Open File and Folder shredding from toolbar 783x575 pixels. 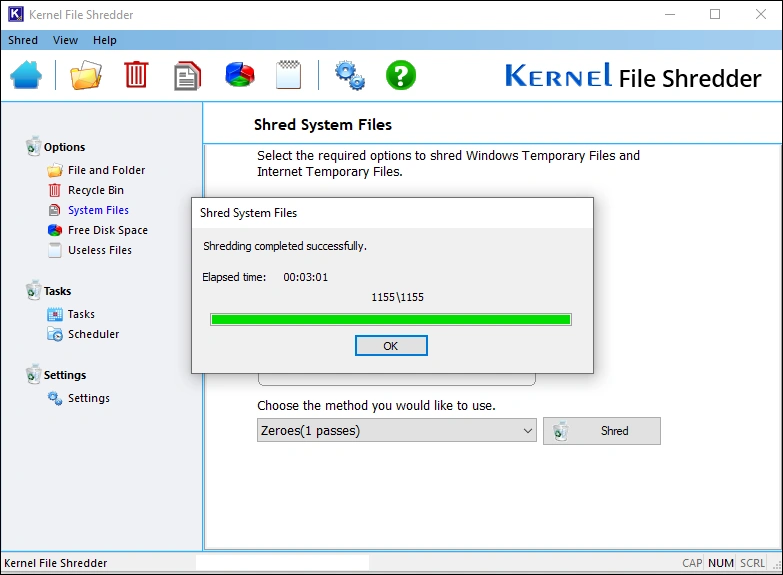click(86, 76)
